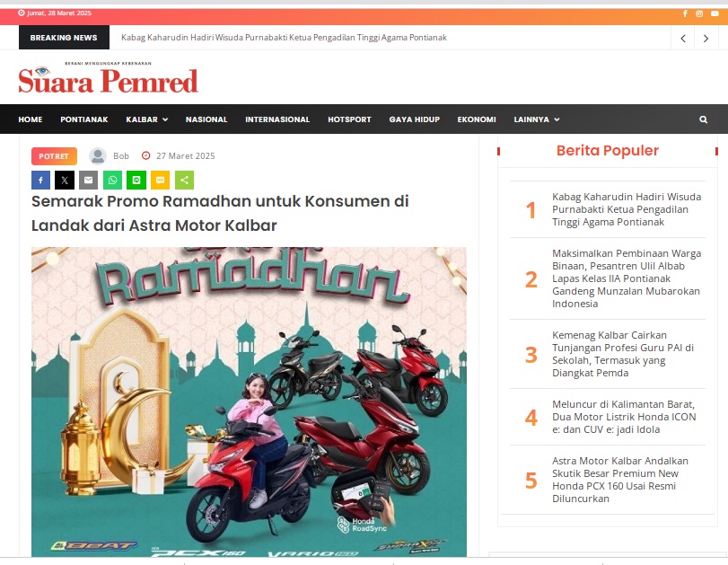Expand the Kalbar dropdown menu

(146, 119)
